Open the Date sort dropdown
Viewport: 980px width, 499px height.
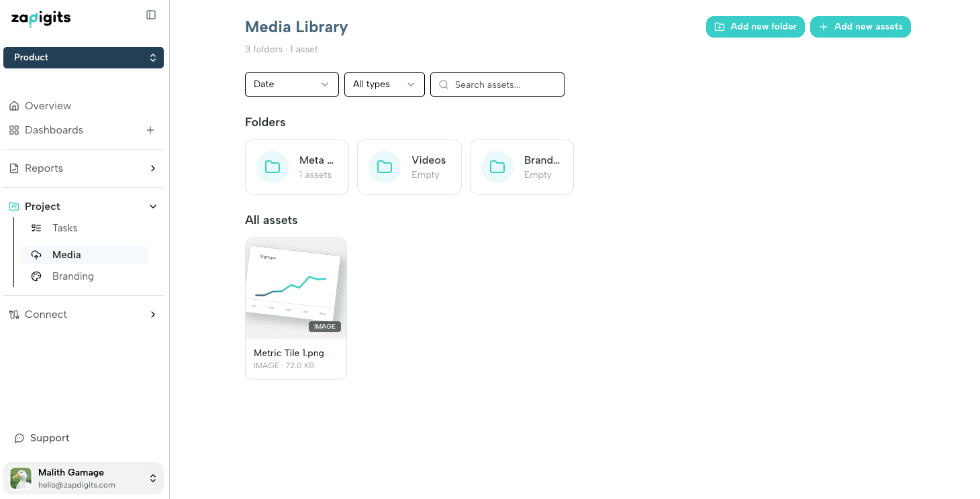tap(291, 84)
